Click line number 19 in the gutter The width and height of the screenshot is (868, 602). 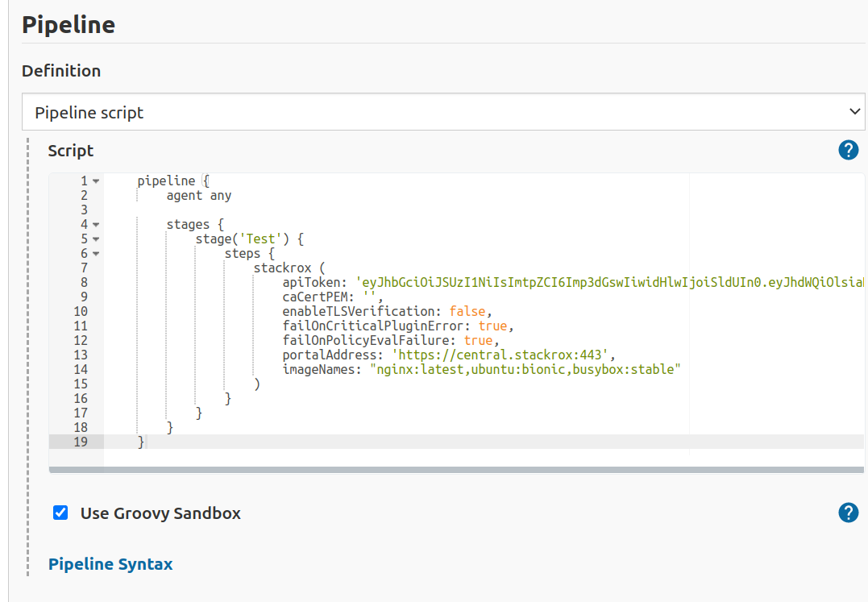click(80, 442)
